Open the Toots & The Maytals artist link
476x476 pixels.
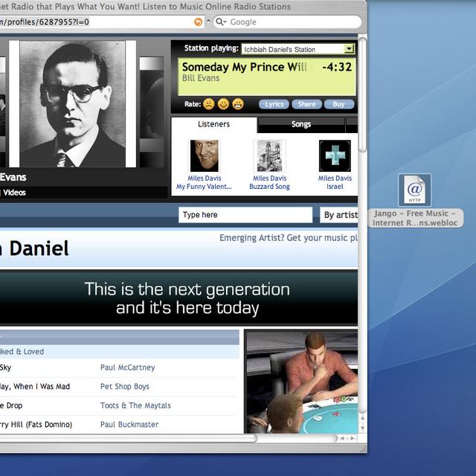click(135, 405)
